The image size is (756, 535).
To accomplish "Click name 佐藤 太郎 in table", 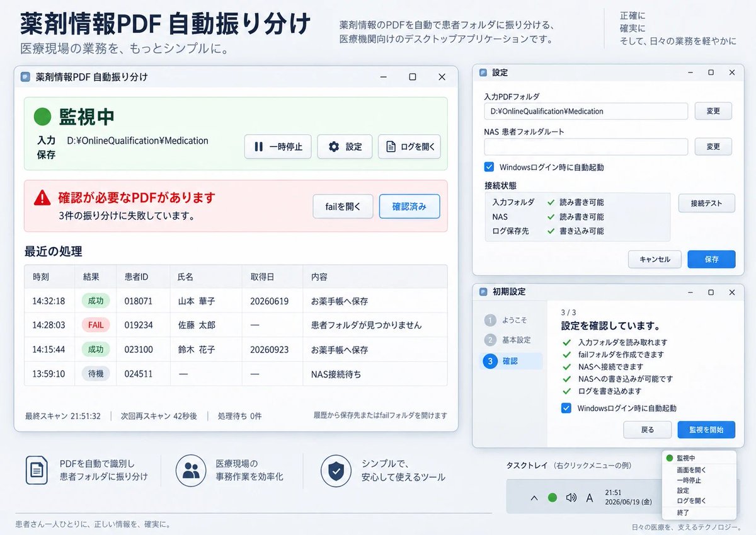I will (x=197, y=325).
